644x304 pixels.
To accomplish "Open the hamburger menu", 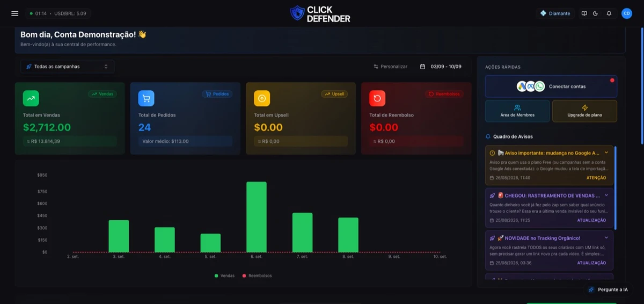I will coord(14,13).
